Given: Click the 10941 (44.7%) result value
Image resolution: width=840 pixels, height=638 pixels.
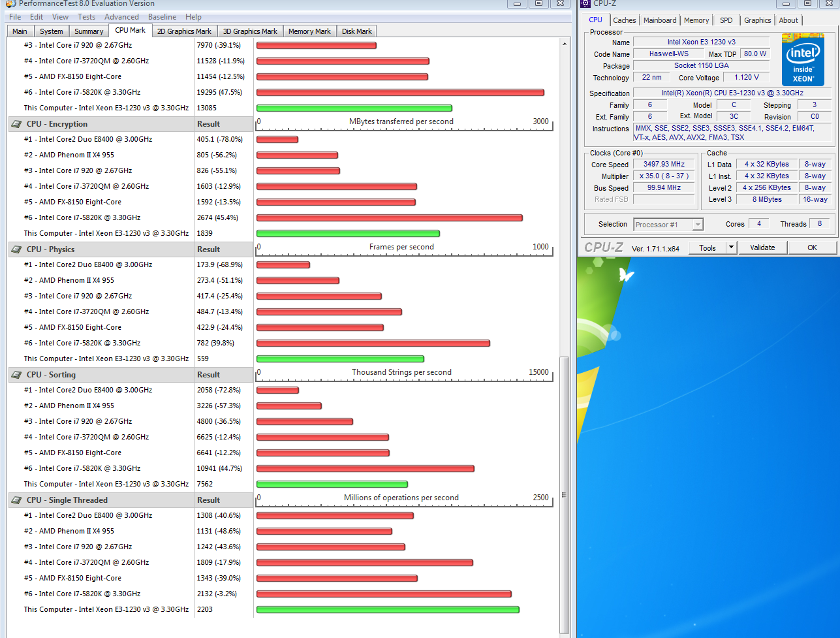Looking at the screenshot, I should click(219, 468).
